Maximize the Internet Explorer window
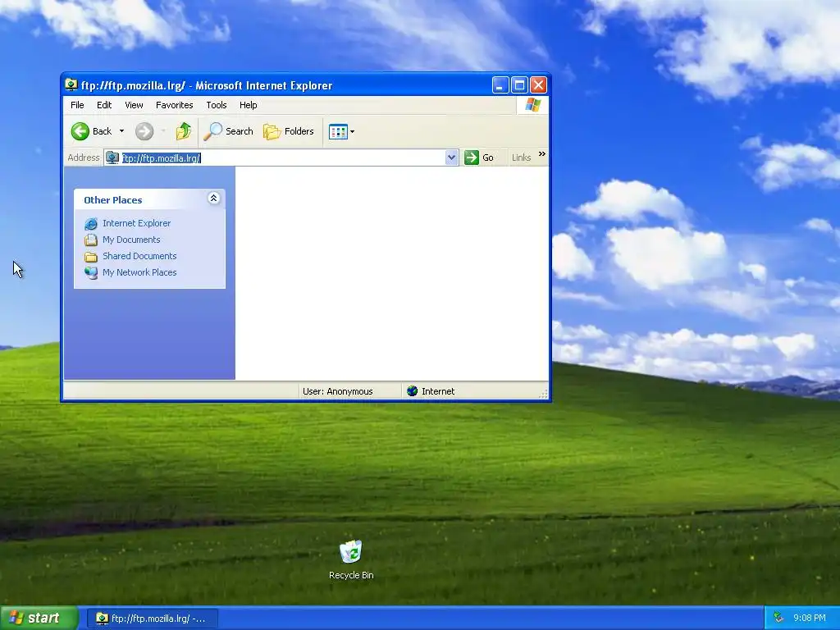The width and height of the screenshot is (840, 630). [x=519, y=85]
